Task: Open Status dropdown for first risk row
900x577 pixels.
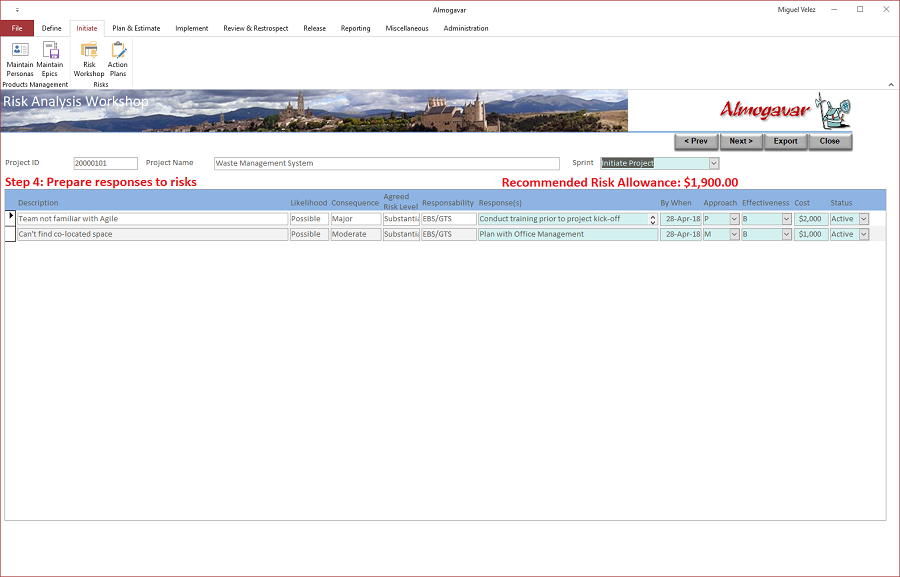Action: click(x=864, y=219)
